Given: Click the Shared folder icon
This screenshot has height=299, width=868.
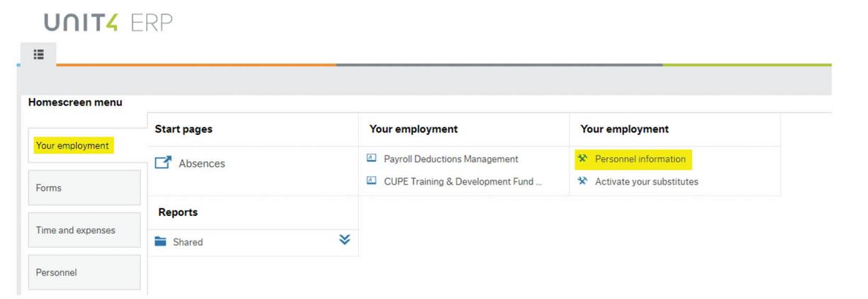Looking at the screenshot, I should (x=161, y=242).
